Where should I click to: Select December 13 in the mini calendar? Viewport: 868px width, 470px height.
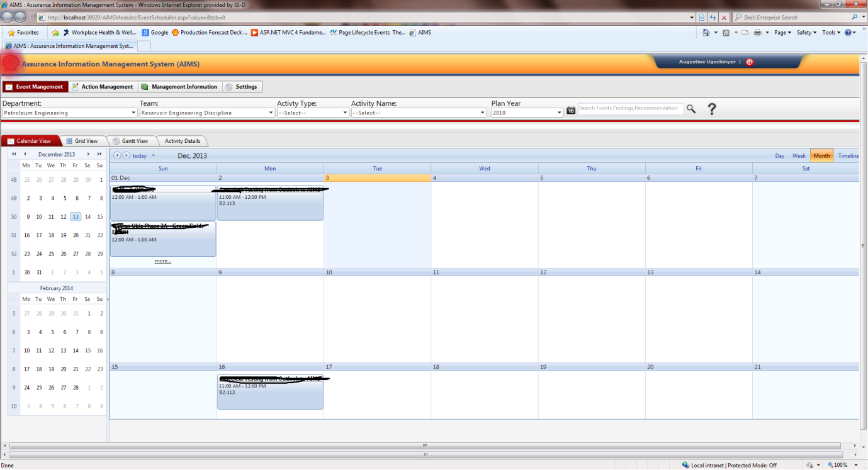76,217
